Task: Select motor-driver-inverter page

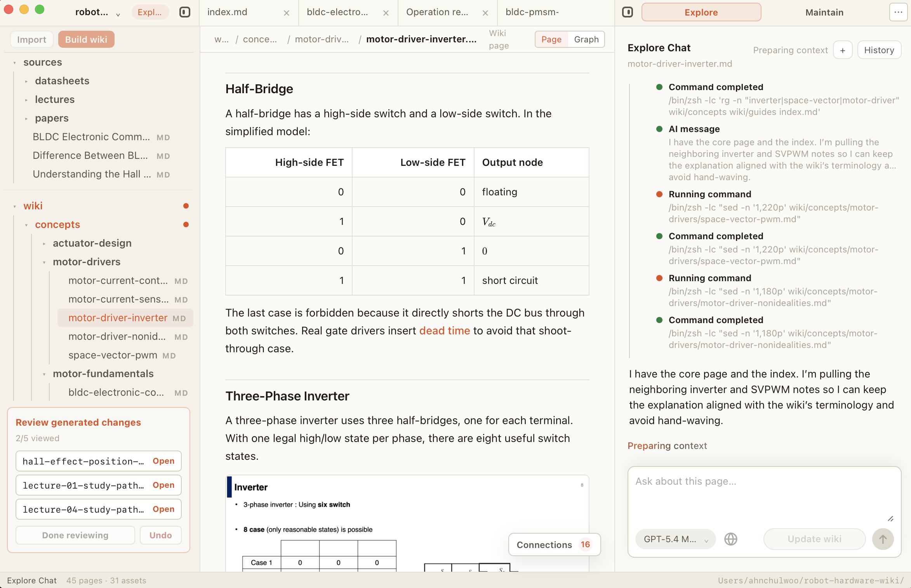Action: [125, 318]
